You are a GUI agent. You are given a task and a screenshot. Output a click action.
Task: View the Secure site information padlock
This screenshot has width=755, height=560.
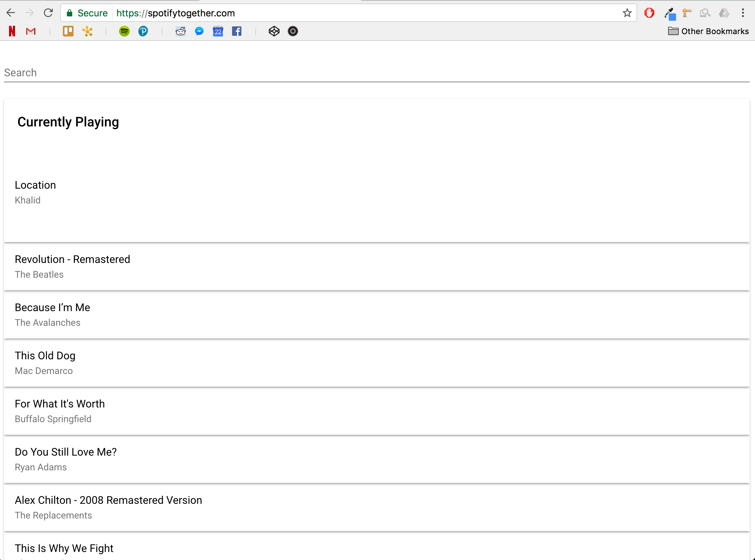point(70,13)
